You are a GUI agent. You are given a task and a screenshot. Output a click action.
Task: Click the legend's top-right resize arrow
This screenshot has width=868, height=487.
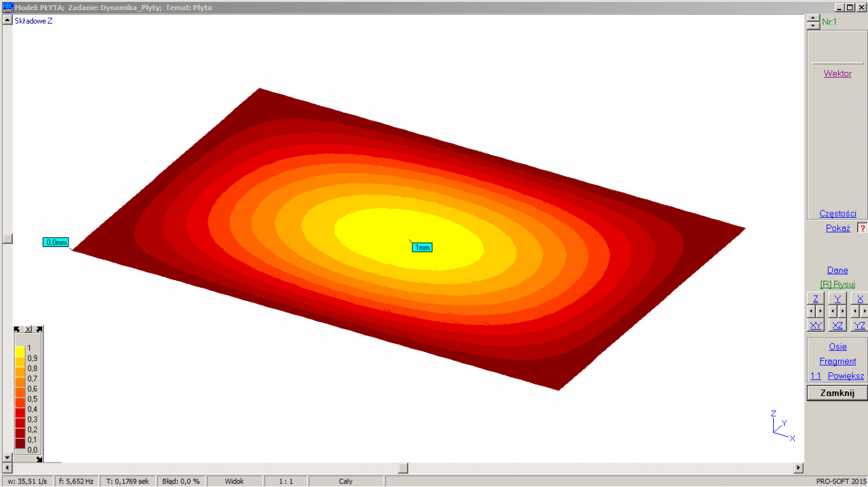(39, 330)
